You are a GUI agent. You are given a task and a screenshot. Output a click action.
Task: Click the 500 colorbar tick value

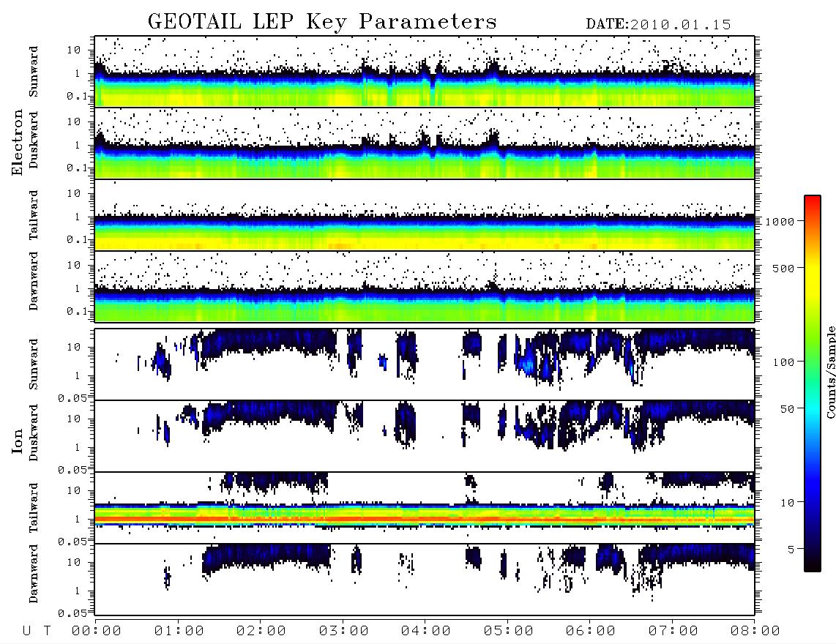tap(784, 269)
